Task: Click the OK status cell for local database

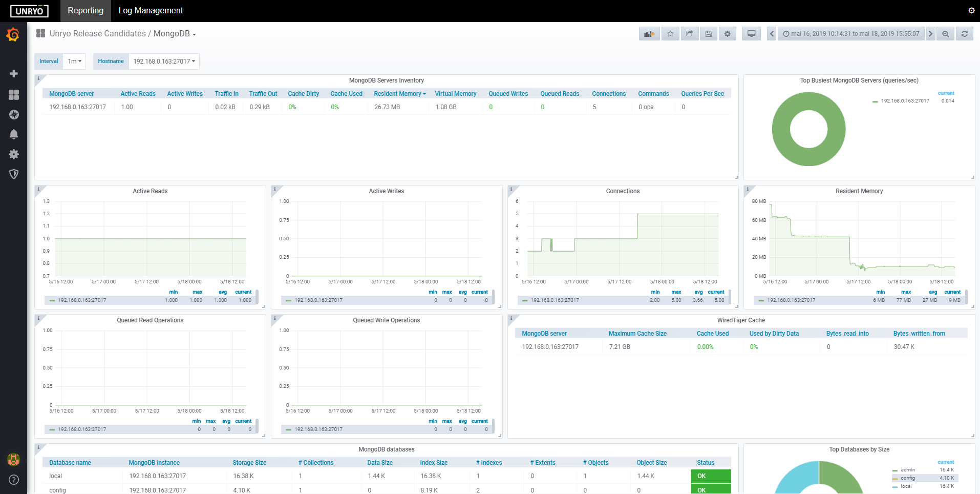Action: [x=711, y=476]
